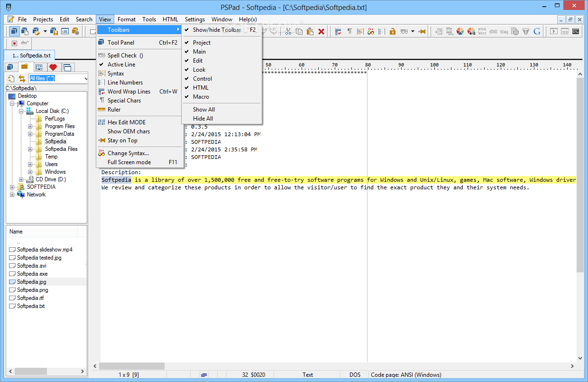
Task: Open the Settings menu
Action: [195, 19]
